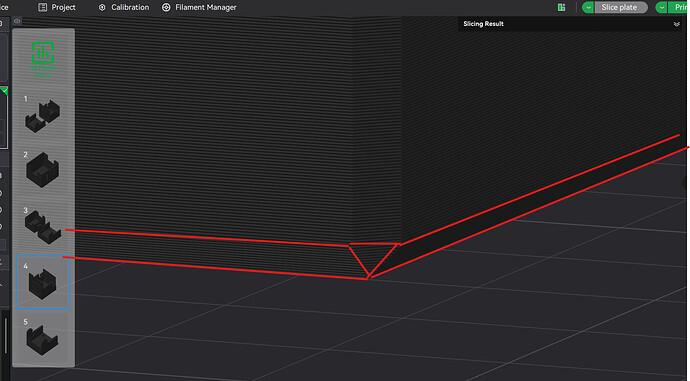Open the Print dropdown arrow
690x381 pixels.
(x=662, y=7)
